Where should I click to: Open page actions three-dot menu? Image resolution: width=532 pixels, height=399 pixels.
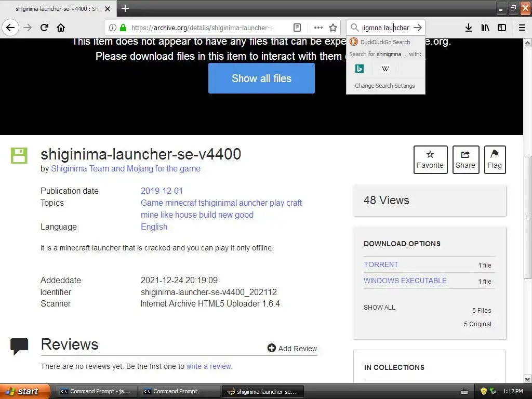(x=318, y=28)
